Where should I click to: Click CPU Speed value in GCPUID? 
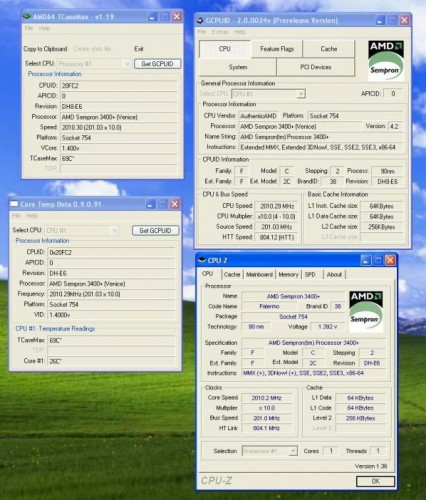(277, 206)
